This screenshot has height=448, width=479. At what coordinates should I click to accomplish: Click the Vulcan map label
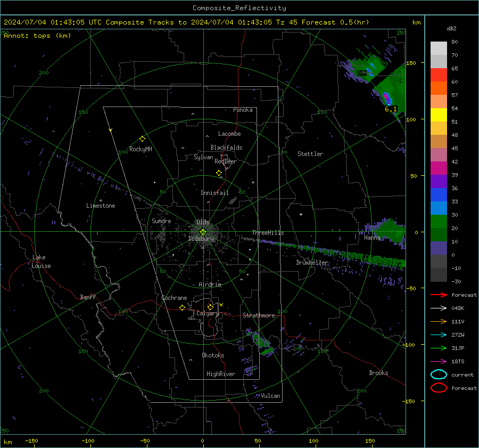(x=270, y=396)
